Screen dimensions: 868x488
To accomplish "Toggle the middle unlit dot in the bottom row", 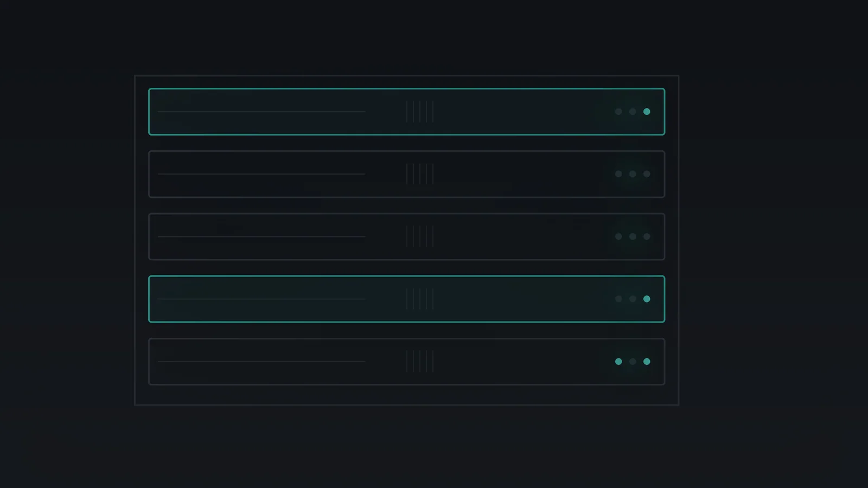I will [x=633, y=362].
